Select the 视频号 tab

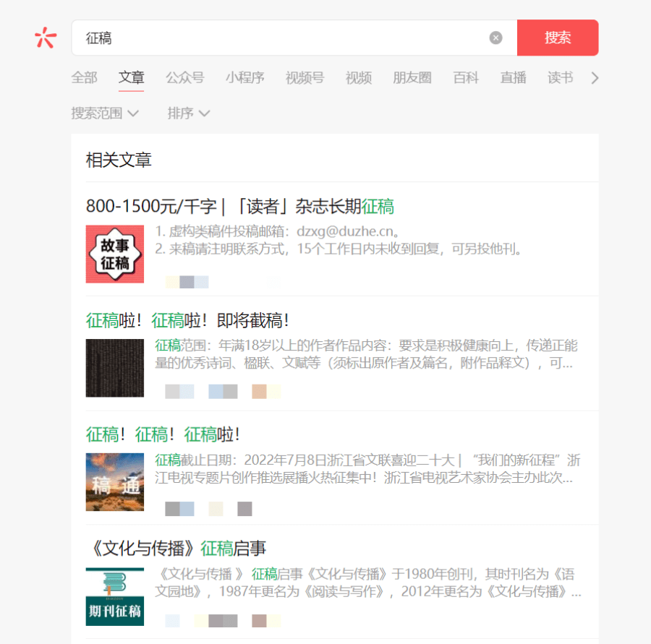tap(305, 78)
